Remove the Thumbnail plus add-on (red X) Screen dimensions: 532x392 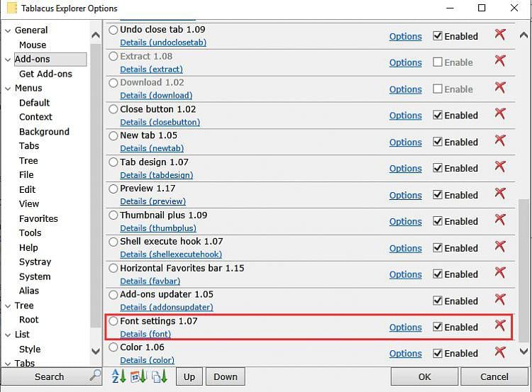tap(500, 220)
